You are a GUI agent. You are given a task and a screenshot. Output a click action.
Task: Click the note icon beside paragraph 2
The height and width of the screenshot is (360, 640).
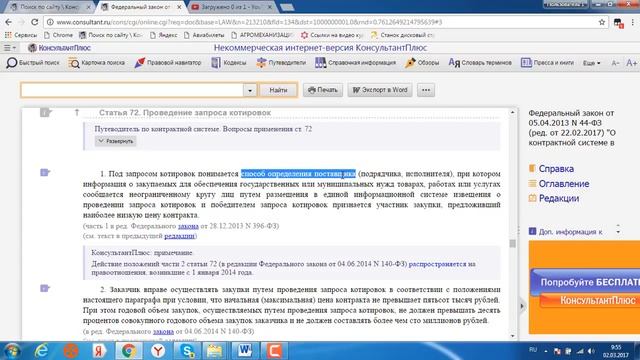pos(45,289)
